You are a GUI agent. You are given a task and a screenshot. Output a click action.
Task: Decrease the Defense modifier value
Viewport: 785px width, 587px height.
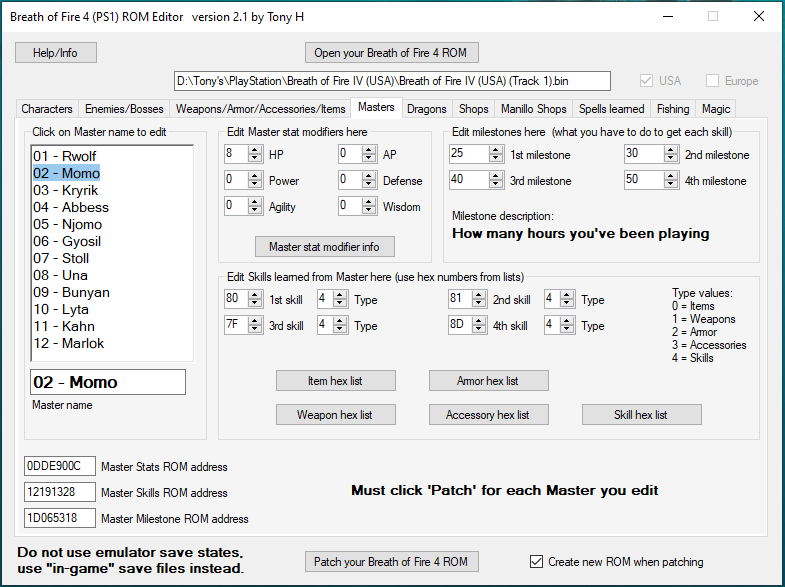point(369,184)
